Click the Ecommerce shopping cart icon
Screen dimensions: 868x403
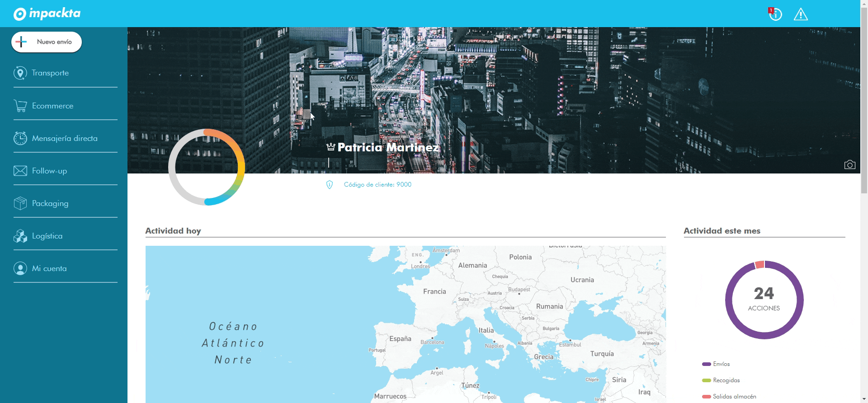20,106
